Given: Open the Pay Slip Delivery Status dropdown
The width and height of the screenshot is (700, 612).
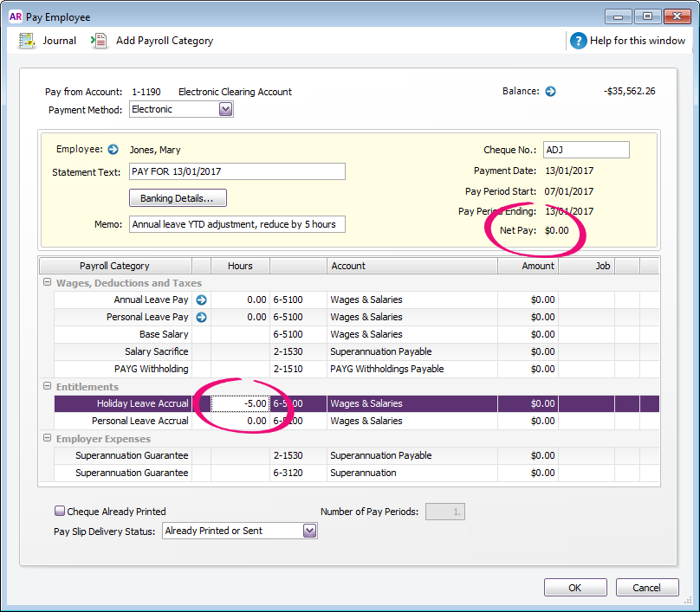Looking at the screenshot, I should click(308, 530).
